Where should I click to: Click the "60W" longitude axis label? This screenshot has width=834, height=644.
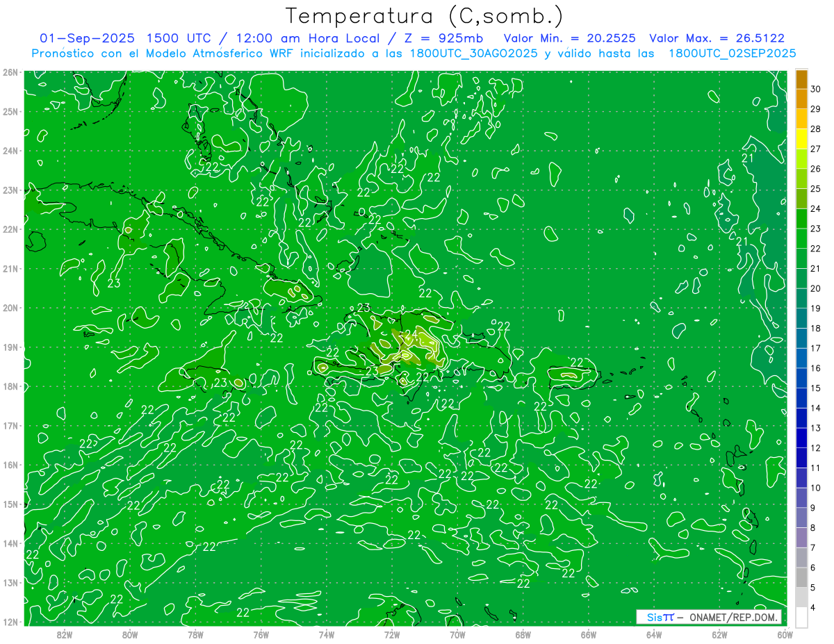(785, 634)
